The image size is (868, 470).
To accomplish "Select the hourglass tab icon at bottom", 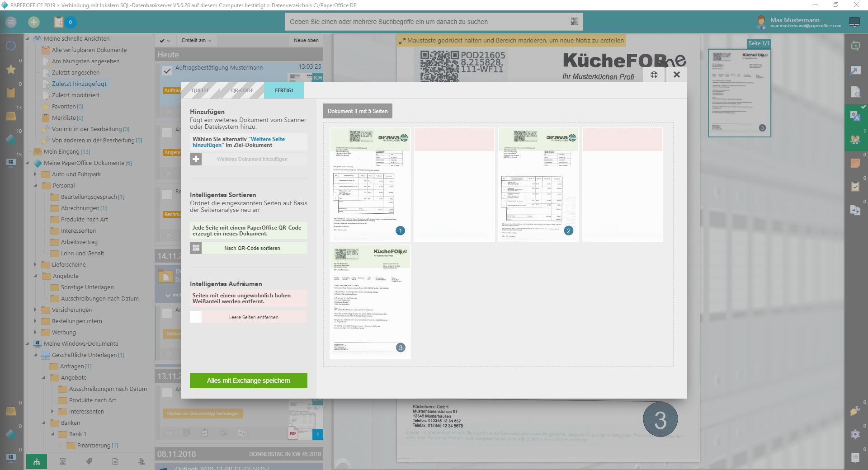I will tap(63, 461).
